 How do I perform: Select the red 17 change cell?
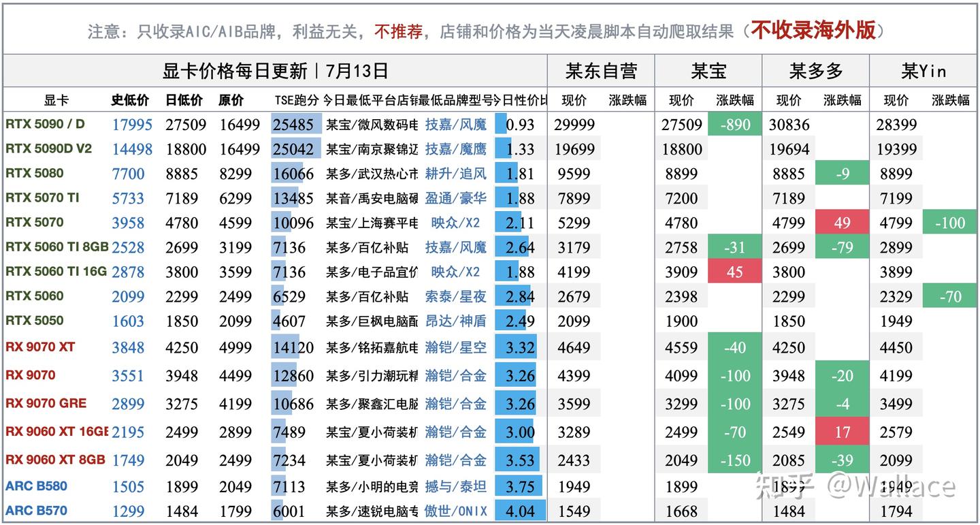pos(842,432)
